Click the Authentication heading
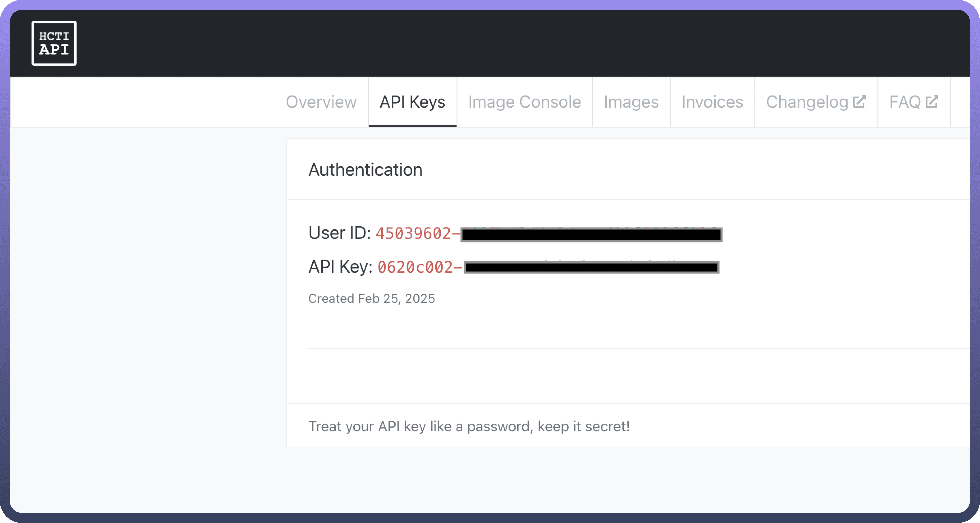980x523 pixels. [365, 170]
